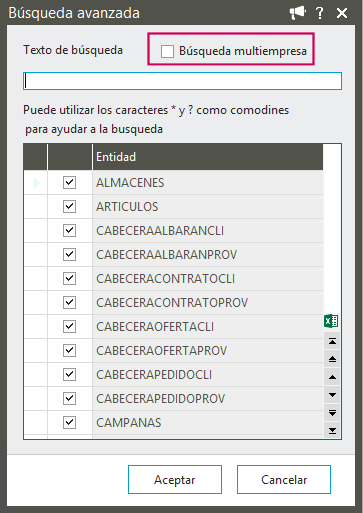Toggle CAMPANAS checkbox

[x=69, y=422]
